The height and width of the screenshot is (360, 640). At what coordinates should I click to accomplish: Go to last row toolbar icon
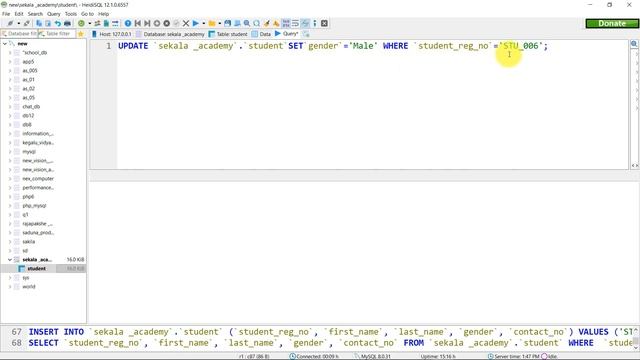pyautogui.click(x=147, y=23)
